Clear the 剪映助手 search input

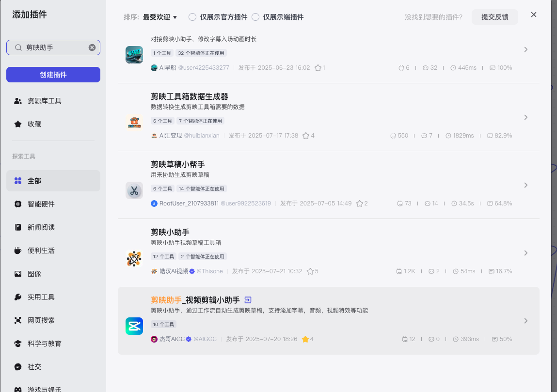pyautogui.click(x=92, y=47)
